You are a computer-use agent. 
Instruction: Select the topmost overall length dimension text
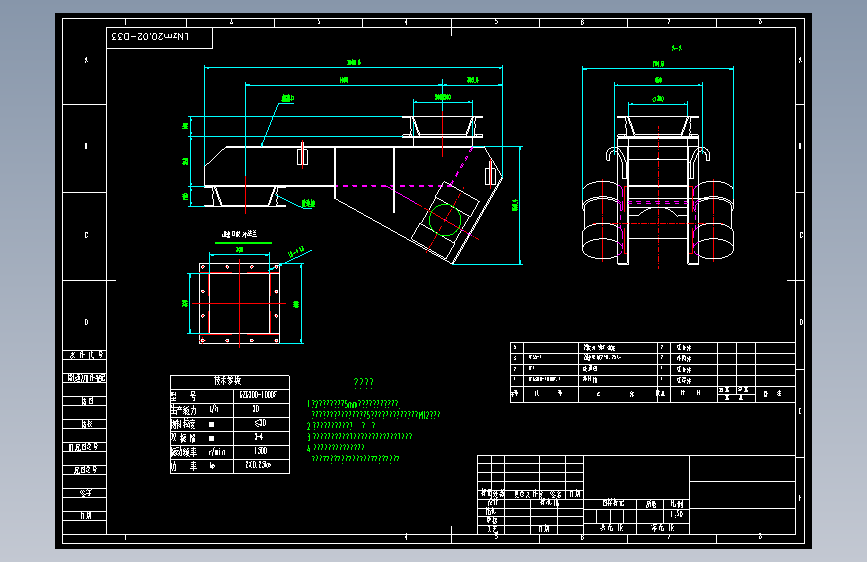(354, 63)
